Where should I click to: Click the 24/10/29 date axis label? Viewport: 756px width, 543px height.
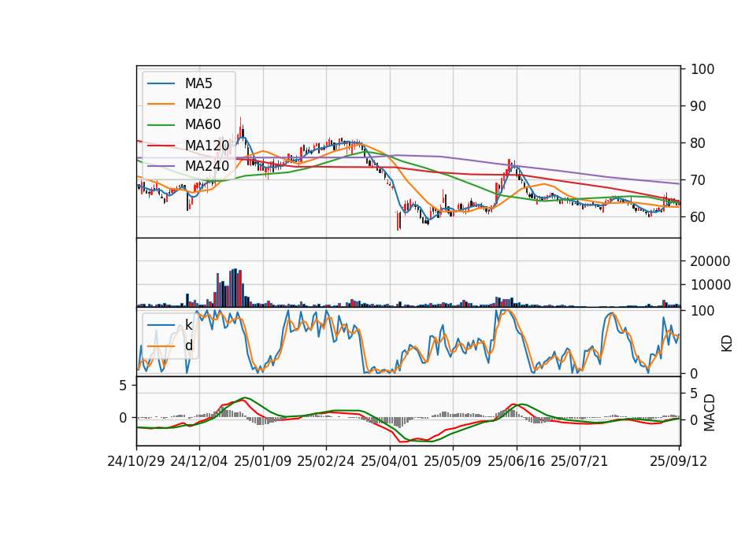pos(136,461)
